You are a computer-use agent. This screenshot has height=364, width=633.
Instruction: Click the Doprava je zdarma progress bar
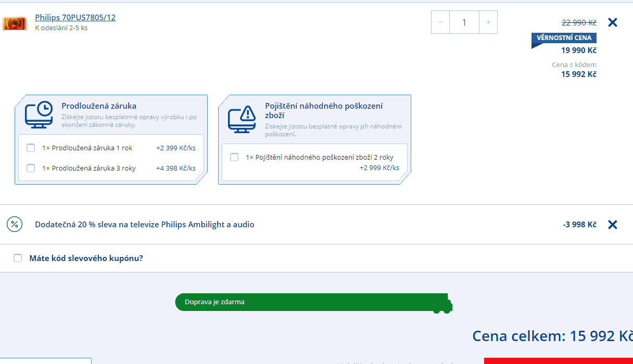pyautogui.click(x=314, y=302)
